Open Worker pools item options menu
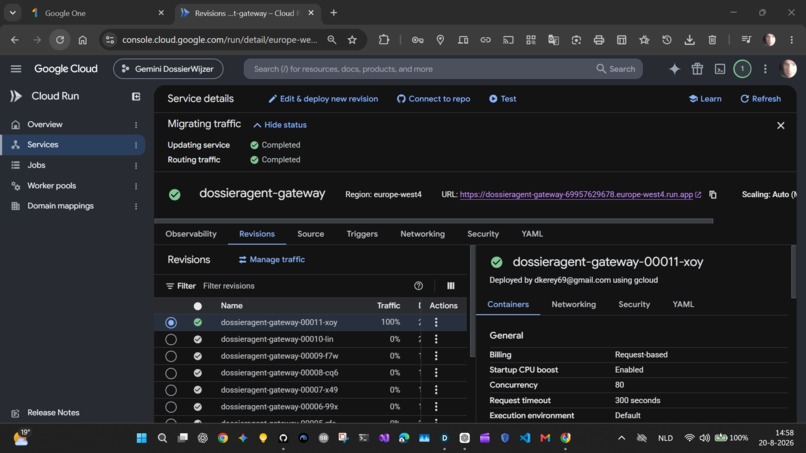Image resolution: width=806 pixels, height=453 pixels. tap(136, 186)
